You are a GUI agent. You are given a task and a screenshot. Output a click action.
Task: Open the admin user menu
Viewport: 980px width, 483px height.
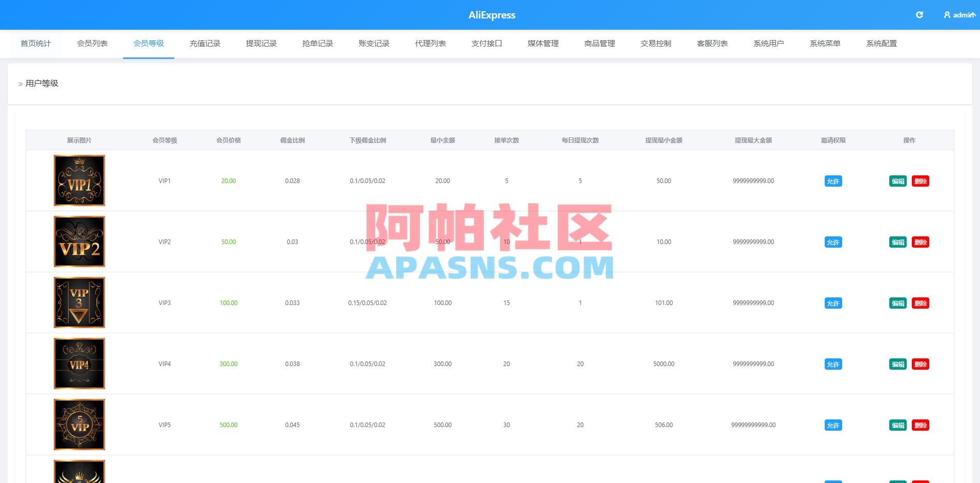click(959, 15)
